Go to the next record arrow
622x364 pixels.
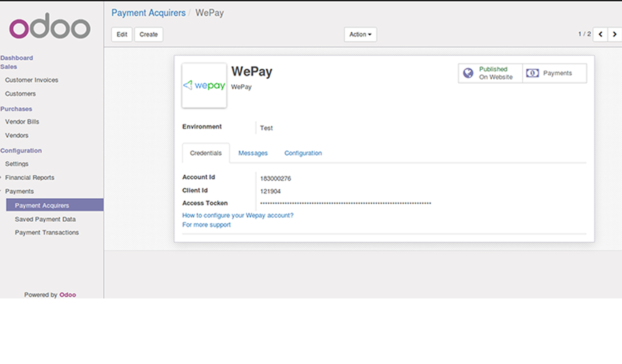click(x=615, y=34)
